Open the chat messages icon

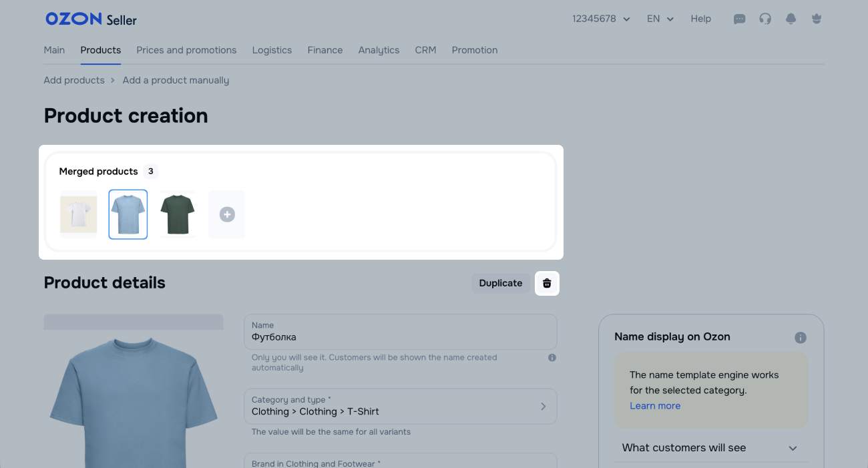(x=739, y=19)
